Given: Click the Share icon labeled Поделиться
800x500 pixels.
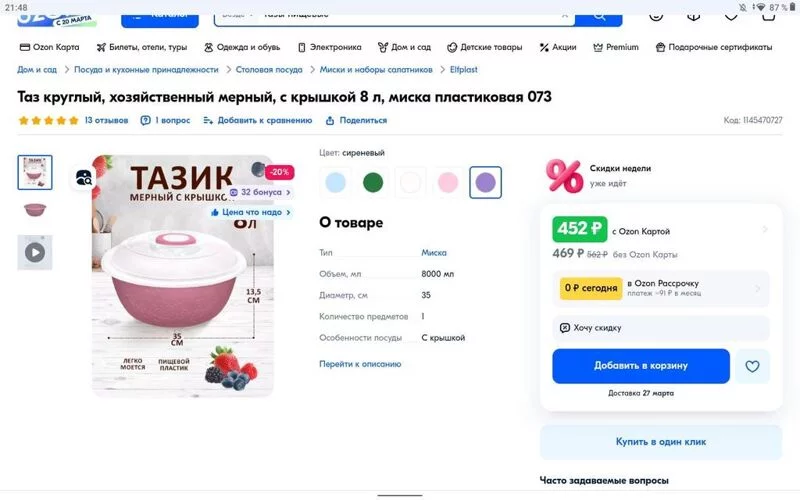Looking at the screenshot, I should tap(330, 120).
